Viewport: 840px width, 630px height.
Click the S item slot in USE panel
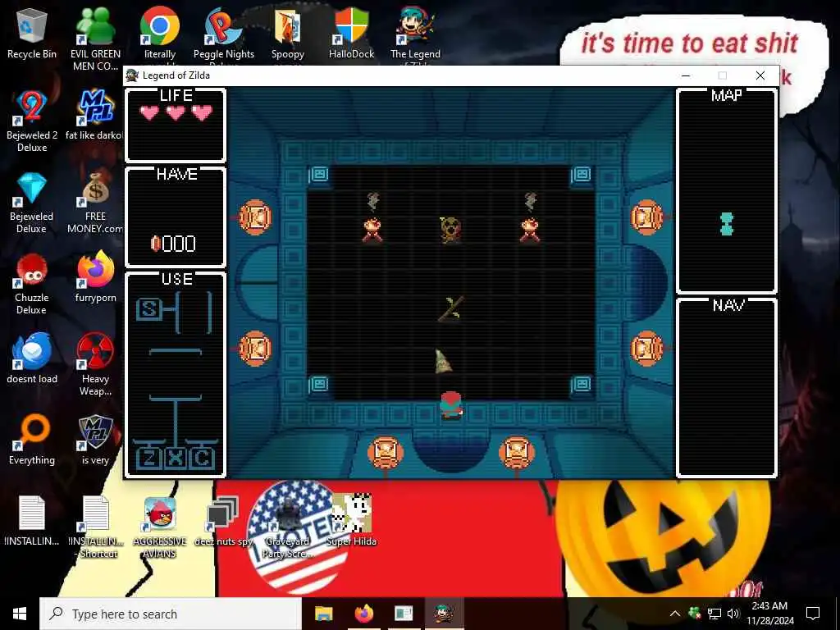click(x=149, y=309)
